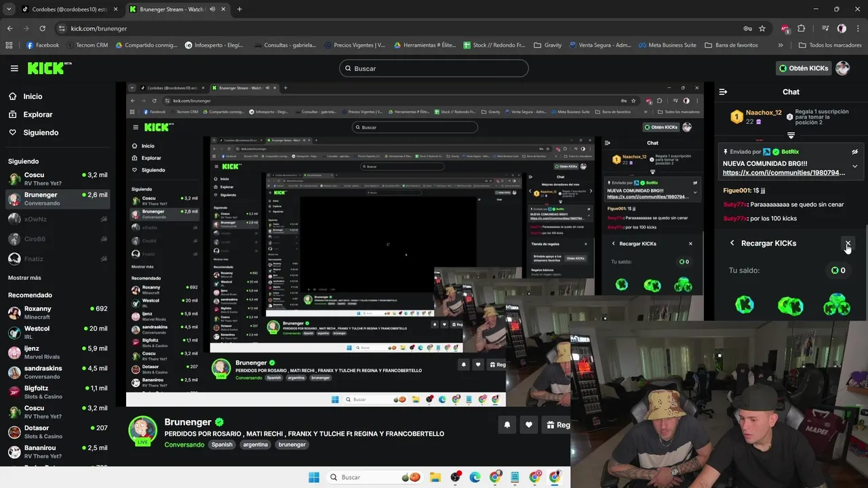Open offline channel Fnatiz
The width and height of the screenshot is (868, 488).
point(57,259)
